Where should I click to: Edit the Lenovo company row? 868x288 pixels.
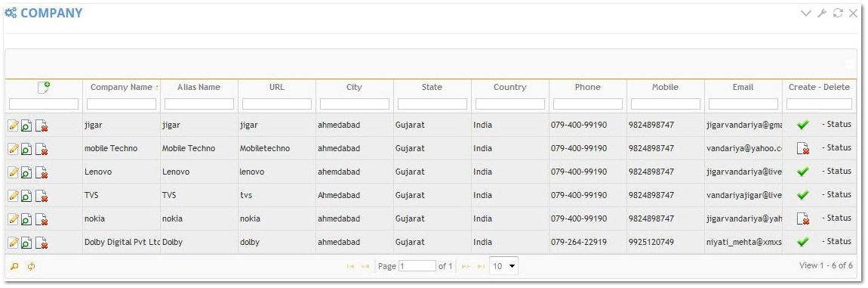click(x=14, y=172)
